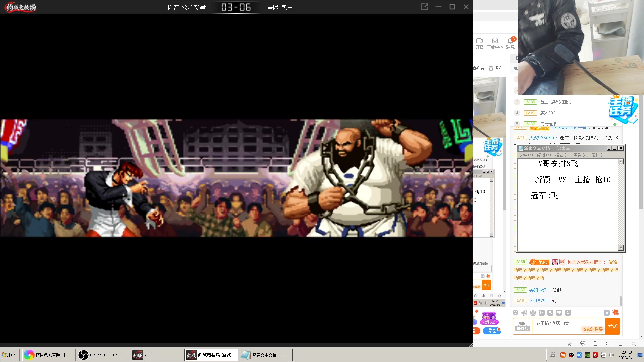Toggle the speaker sound icon in the bottom bar

tap(608, 344)
